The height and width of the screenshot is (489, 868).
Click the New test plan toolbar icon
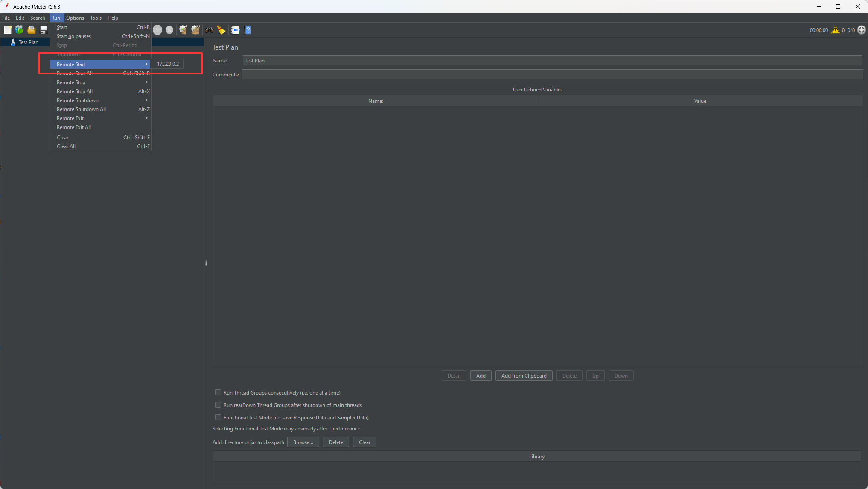(x=8, y=30)
